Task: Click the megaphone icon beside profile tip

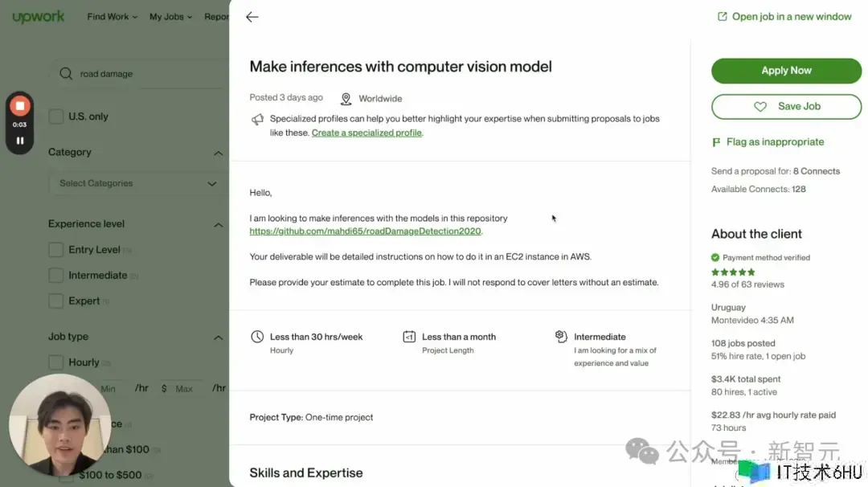Action: tap(257, 119)
